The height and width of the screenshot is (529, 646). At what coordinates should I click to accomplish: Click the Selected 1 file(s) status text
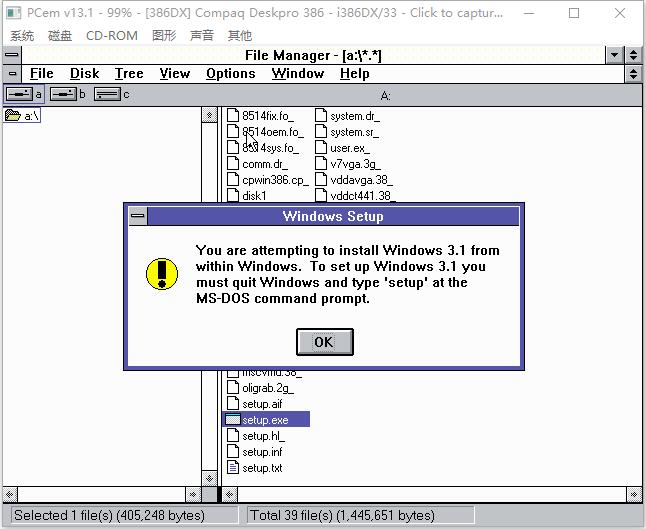pyautogui.click(x=109, y=515)
